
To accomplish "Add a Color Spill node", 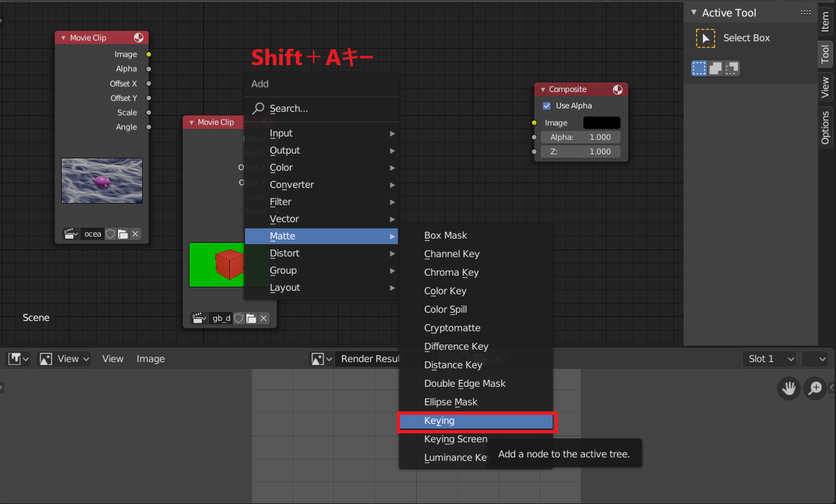I will point(476,309).
